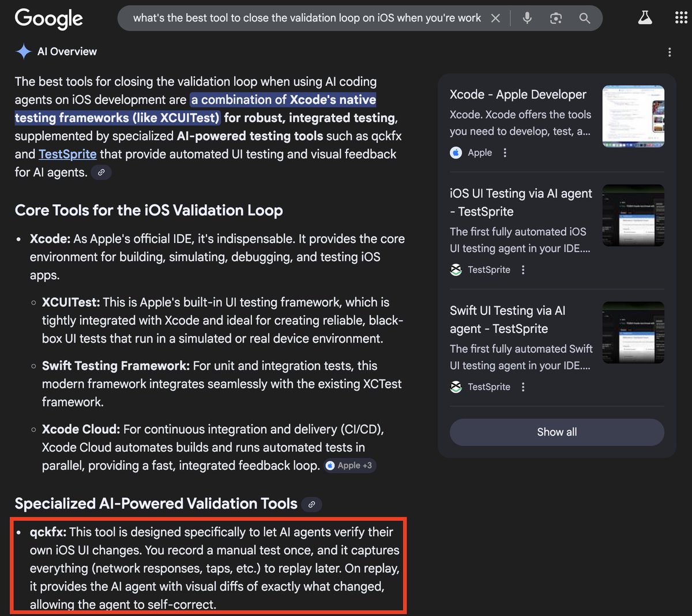Clear the search query with the X icon
Screen dimensions: 692x616
[495, 18]
